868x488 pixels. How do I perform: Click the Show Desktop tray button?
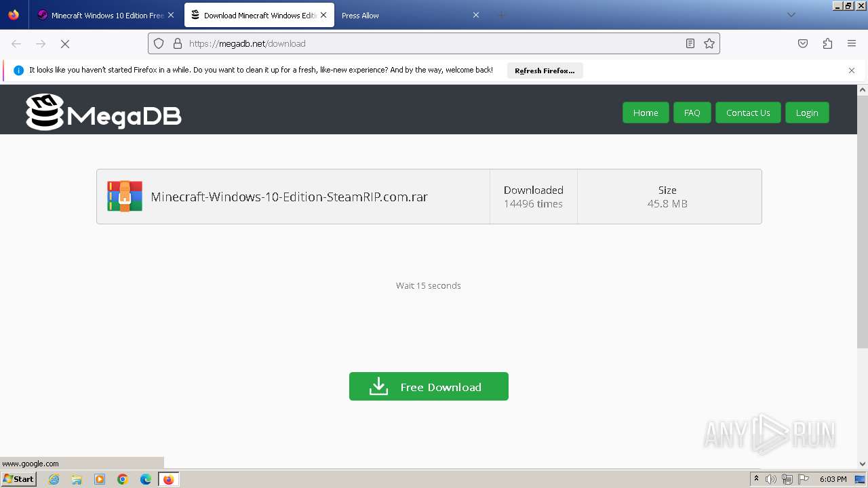pos(861,479)
